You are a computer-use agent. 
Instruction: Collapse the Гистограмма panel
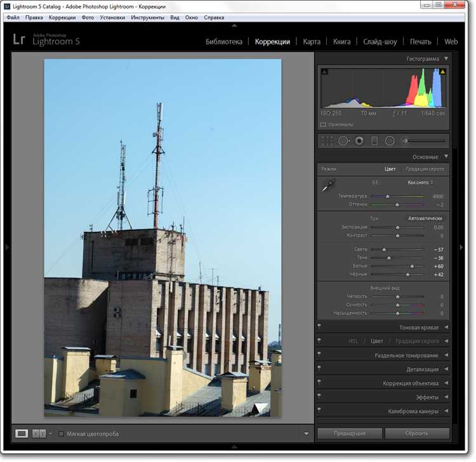point(446,58)
